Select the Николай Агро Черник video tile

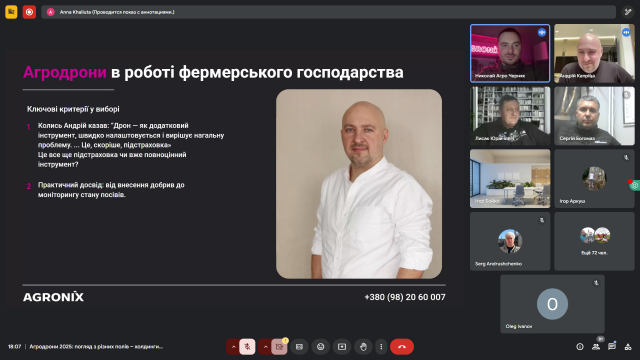click(x=510, y=53)
